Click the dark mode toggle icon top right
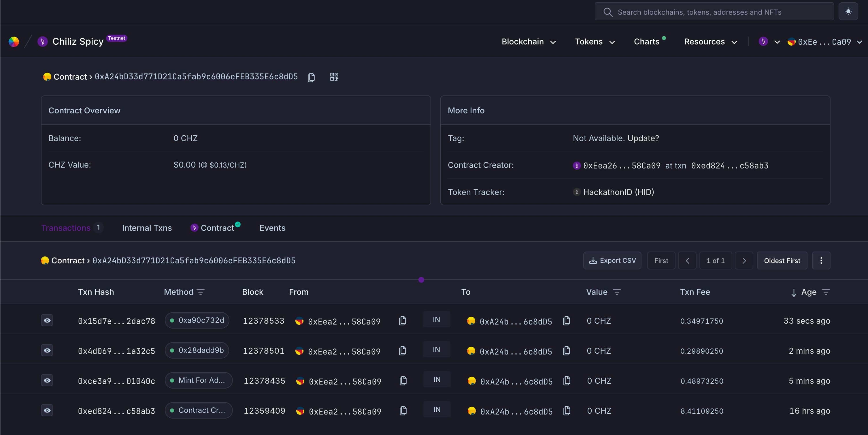This screenshot has height=435, width=868. [850, 11]
